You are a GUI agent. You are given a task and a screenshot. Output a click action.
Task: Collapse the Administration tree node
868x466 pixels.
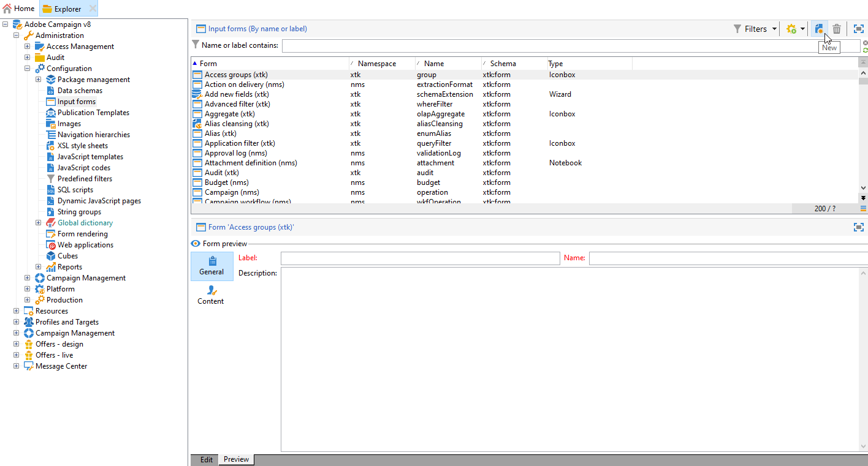pyautogui.click(x=17, y=36)
